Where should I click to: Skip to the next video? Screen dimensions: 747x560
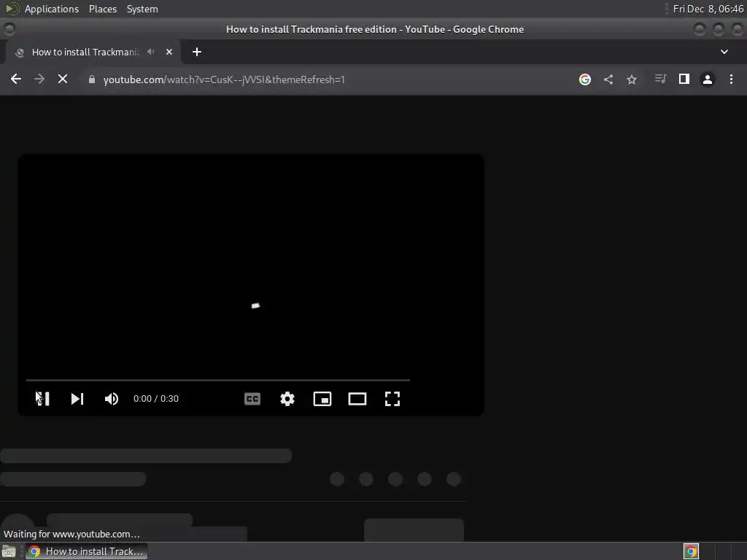click(77, 399)
